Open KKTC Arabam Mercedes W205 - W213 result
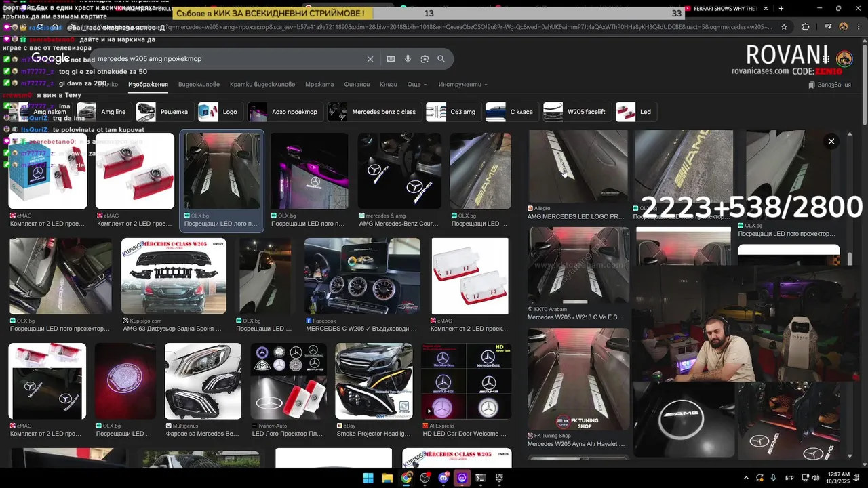 (x=578, y=266)
